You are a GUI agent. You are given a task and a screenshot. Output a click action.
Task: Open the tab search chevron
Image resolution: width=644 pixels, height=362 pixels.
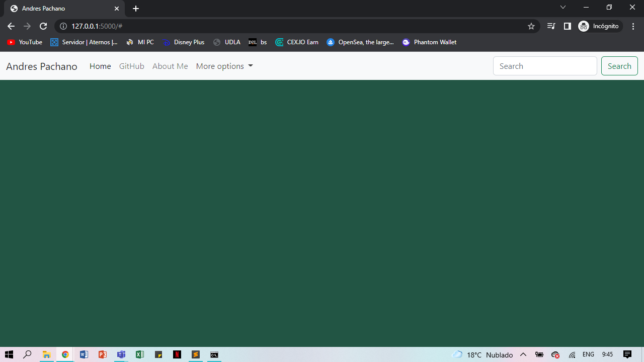(x=563, y=7)
